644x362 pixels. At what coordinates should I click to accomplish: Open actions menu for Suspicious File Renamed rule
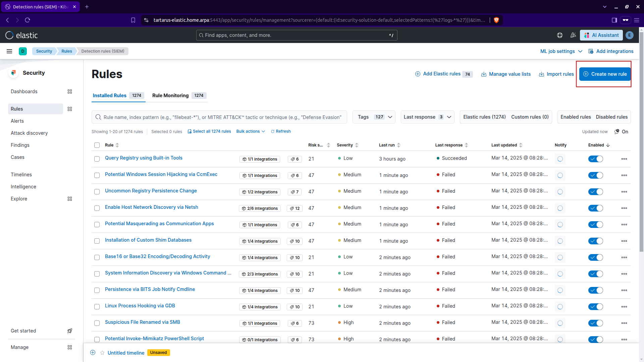(624, 323)
